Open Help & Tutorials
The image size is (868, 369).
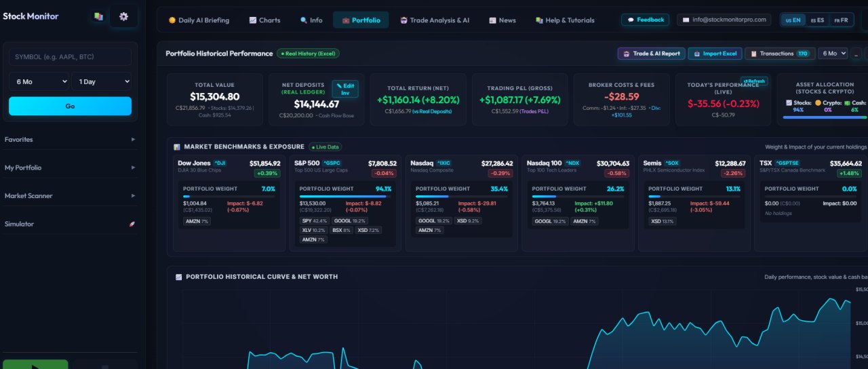(x=565, y=20)
